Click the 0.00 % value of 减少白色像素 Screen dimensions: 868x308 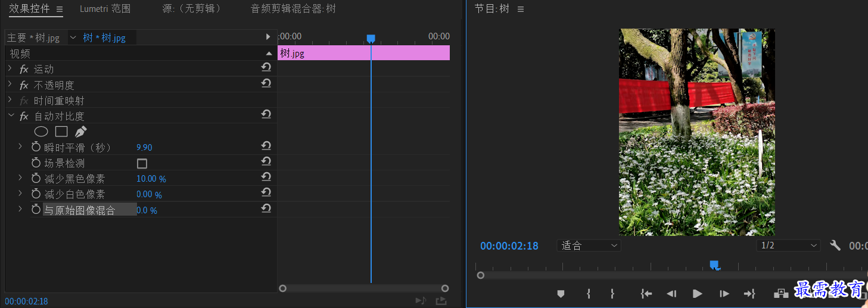click(149, 194)
